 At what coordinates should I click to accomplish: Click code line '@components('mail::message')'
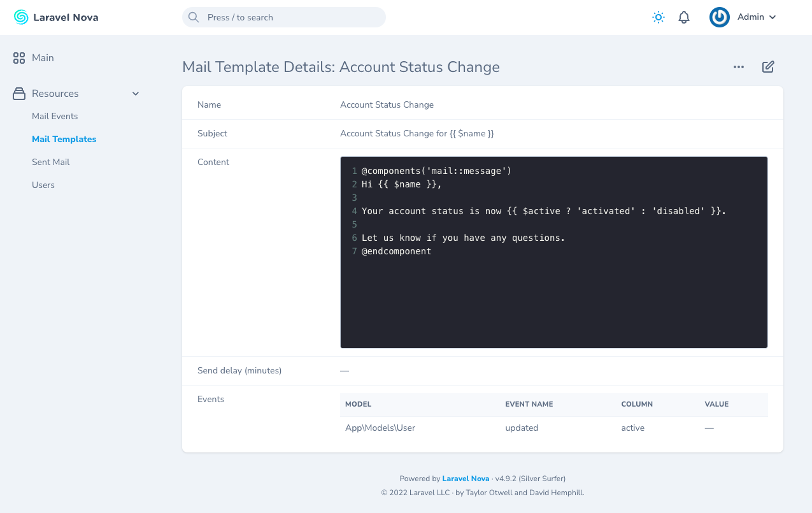click(x=436, y=171)
